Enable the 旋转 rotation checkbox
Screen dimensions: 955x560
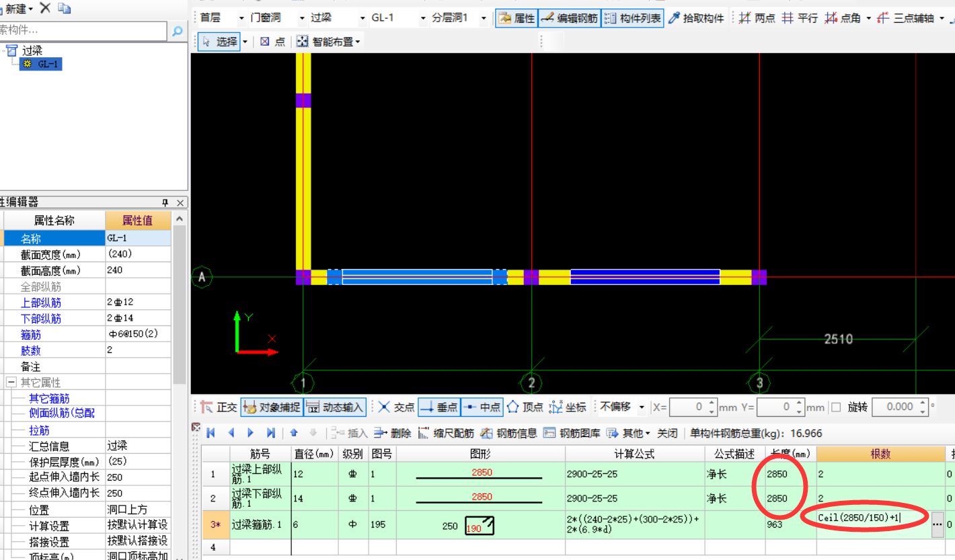[836, 407]
